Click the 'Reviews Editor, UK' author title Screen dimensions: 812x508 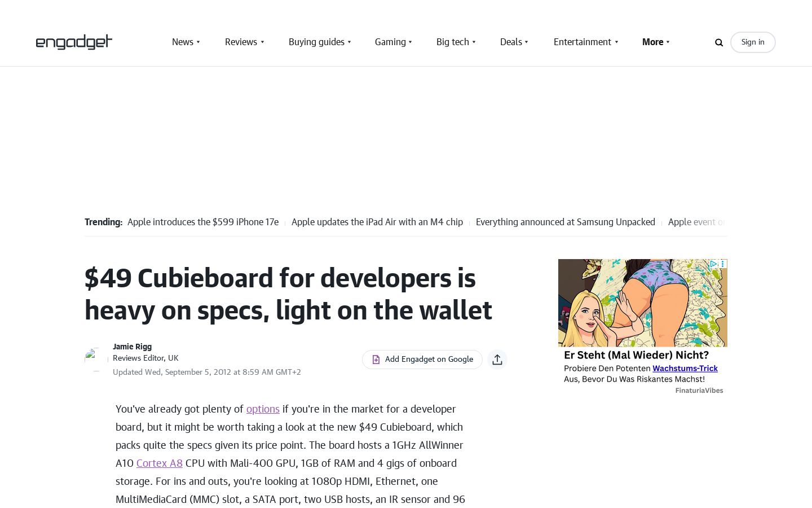click(145, 358)
